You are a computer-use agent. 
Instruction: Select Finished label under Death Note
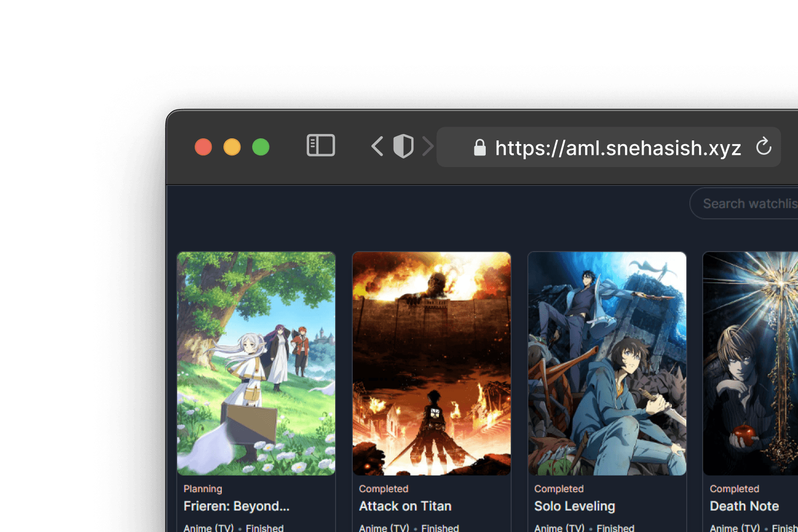(x=785, y=528)
